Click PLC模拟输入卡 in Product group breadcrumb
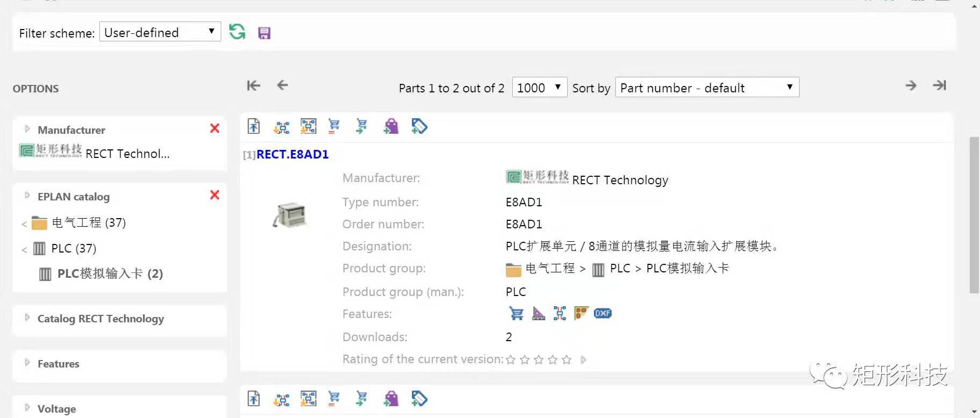This screenshot has height=418, width=980. 687,268
